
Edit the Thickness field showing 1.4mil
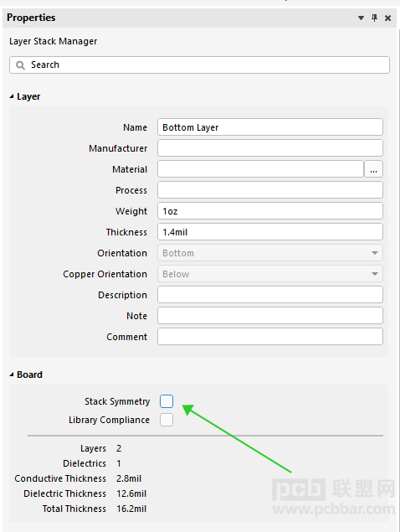point(270,232)
